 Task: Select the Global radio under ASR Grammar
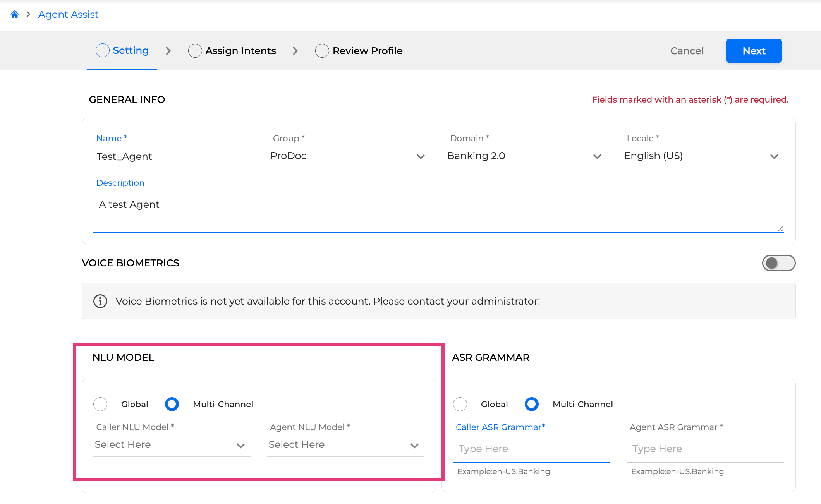point(460,404)
